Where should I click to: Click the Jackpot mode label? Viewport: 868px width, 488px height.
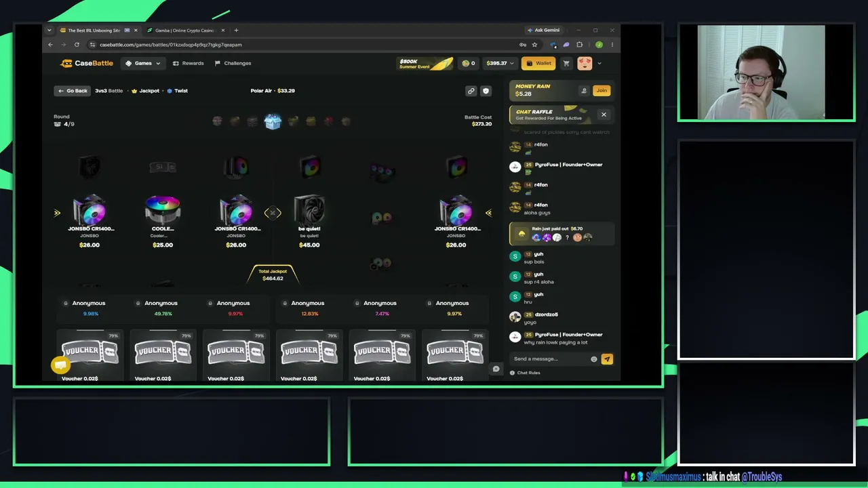click(145, 91)
